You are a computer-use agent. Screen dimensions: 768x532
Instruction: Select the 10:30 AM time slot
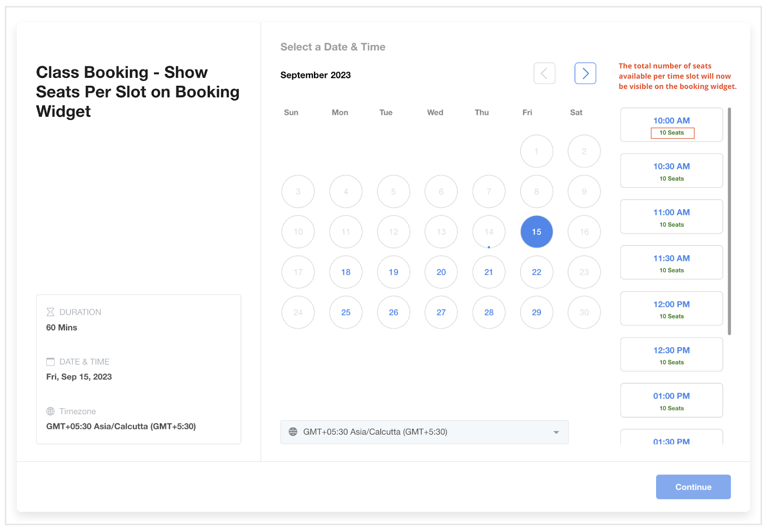tap(671, 170)
